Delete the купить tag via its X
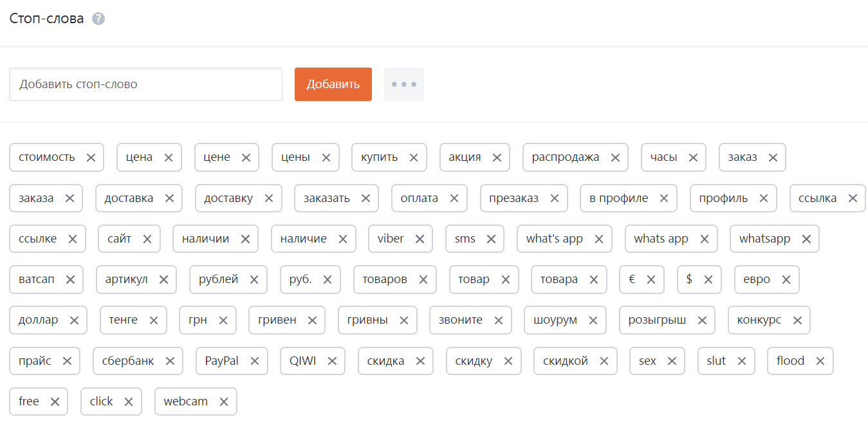 tap(414, 158)
